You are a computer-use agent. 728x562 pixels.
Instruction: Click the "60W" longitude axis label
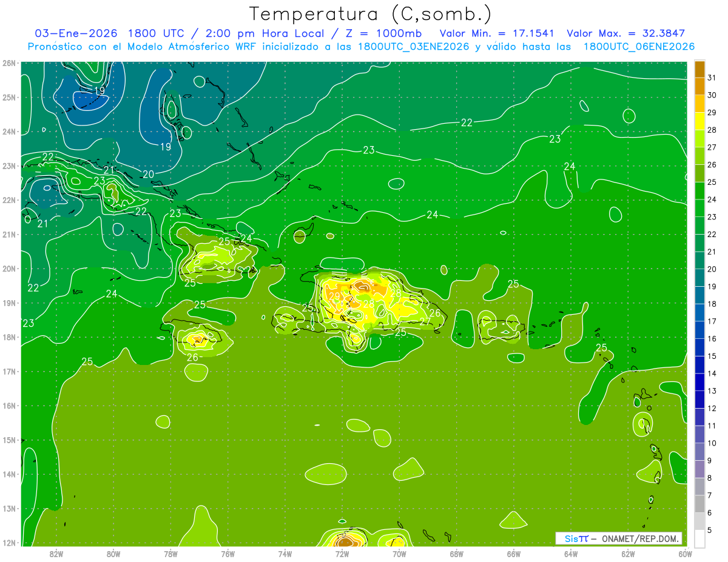tap(686, 554)
